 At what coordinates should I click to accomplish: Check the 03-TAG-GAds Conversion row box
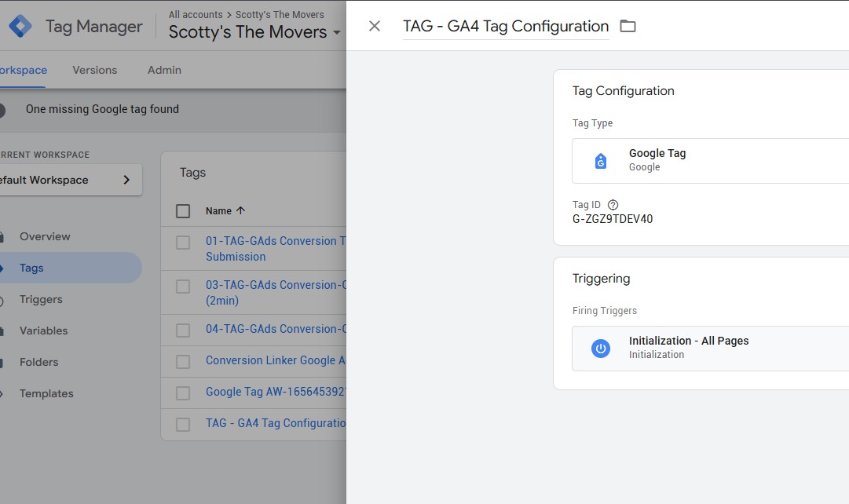(183, 286)
